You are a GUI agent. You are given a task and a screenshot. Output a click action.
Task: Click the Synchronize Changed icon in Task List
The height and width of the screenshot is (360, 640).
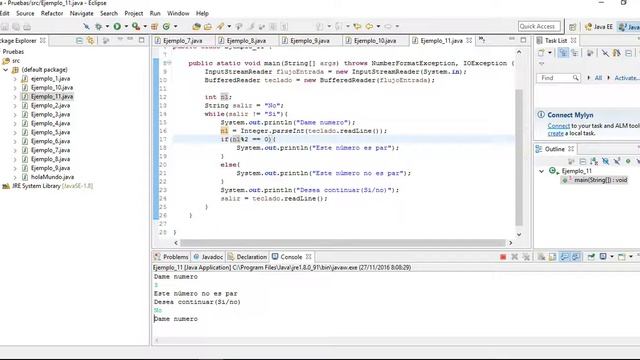point(616,53)
